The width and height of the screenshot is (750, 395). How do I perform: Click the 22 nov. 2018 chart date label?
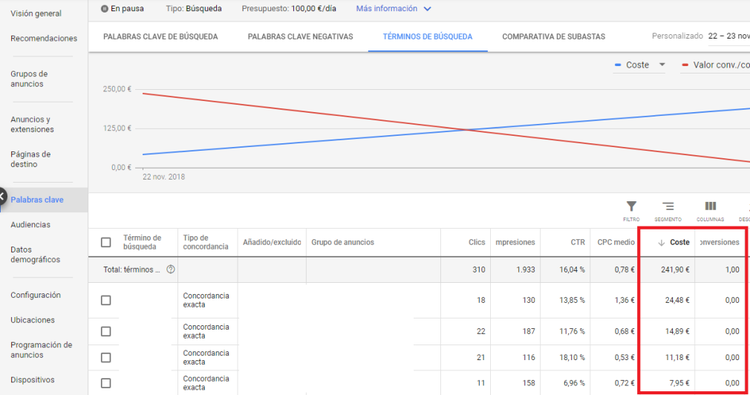tap(164, 177)
